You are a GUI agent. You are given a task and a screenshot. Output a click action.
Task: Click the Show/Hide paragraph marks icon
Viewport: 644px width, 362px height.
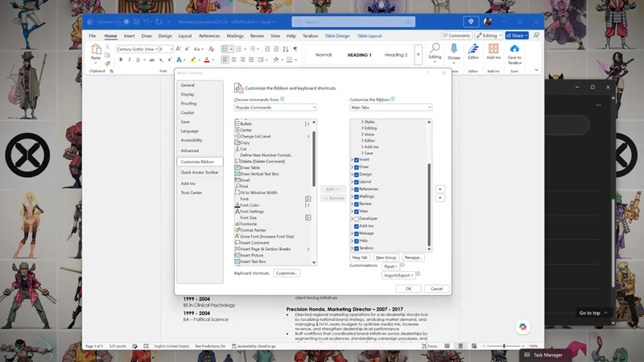pos(295,49)
